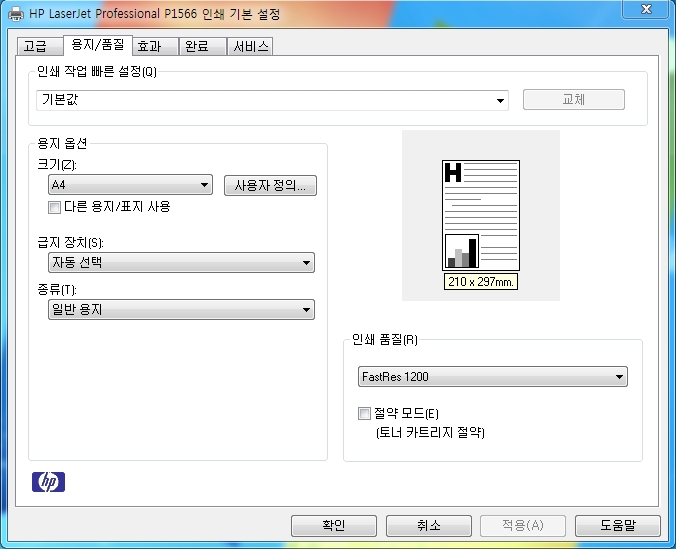Click the 취소 button
The image size is (676, 549).
tap(429, 525)
